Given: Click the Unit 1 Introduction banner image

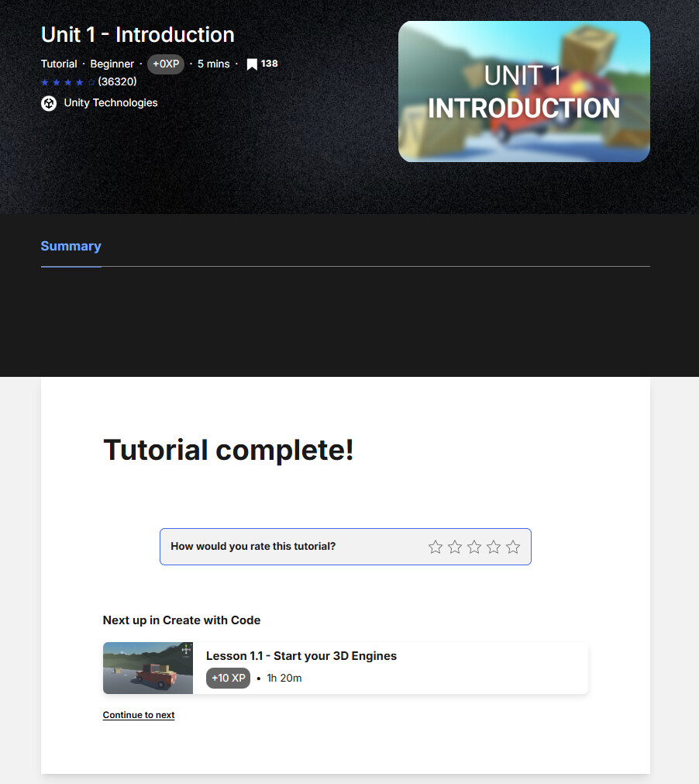Looking at the screenshot, I should [524, 91].
